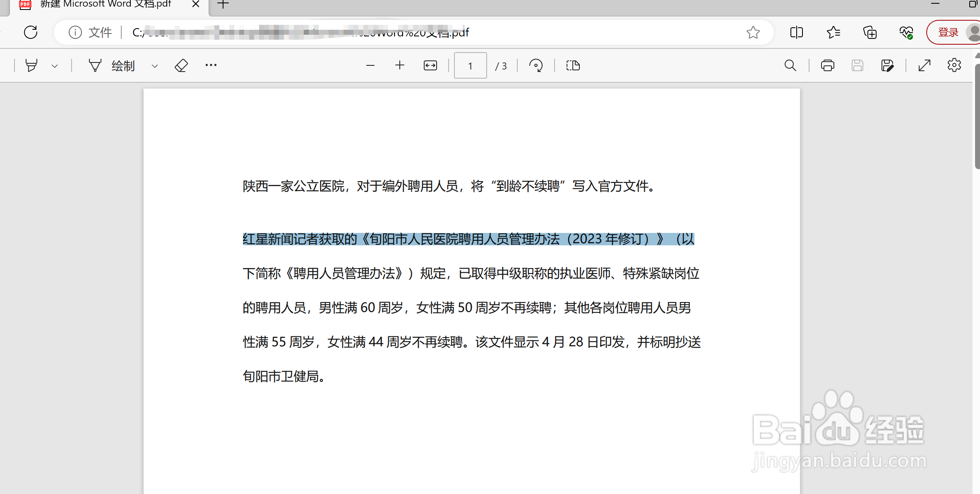Click inside the page number input field

pos(470,65)
